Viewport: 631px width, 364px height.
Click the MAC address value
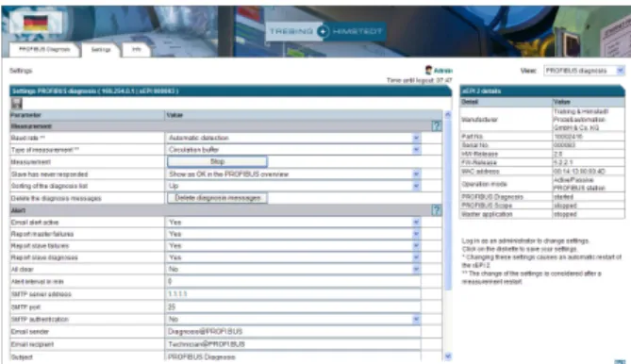coord(579,172)
